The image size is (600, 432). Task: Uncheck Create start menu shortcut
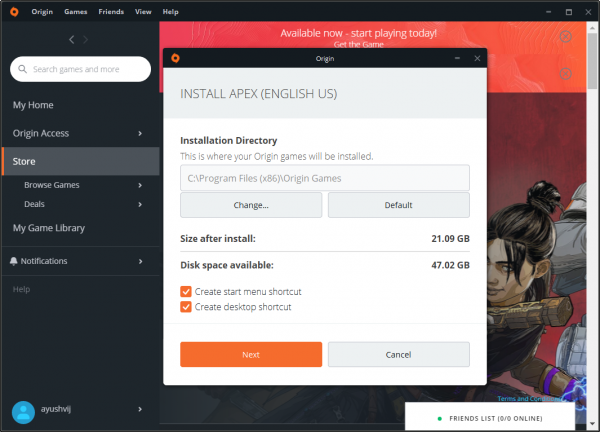pos(186,292)
